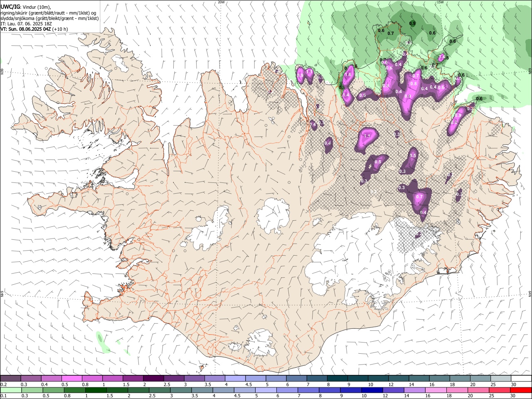The width and height of the screenshot is (532, 399).
Task: Pick the lavender 4 snow scale swatch
Action: 235,379
